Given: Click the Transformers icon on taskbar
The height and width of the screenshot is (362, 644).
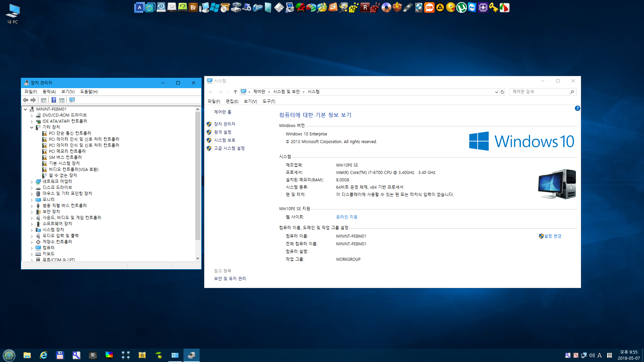Looking at the screenshot, I should (x=93, y=355).
